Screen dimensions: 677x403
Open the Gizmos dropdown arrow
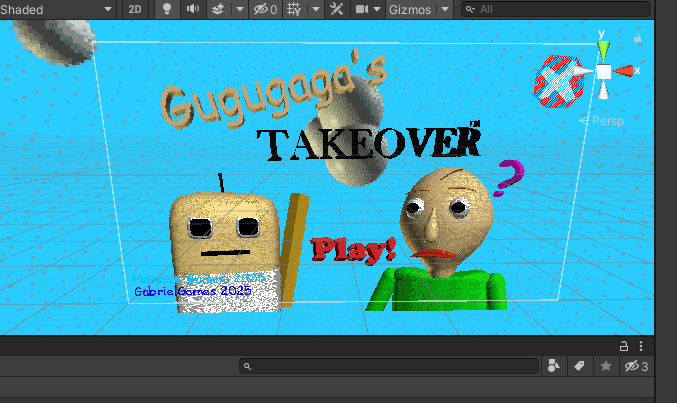445,10
